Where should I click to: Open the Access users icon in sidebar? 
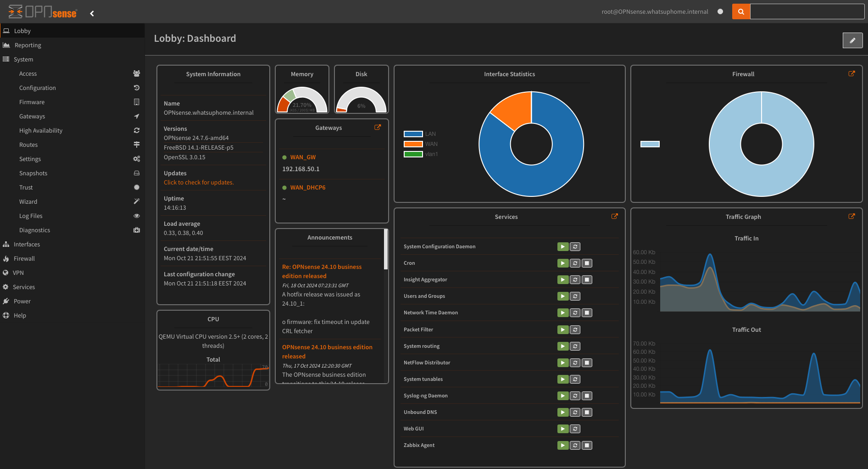[136, 73]
